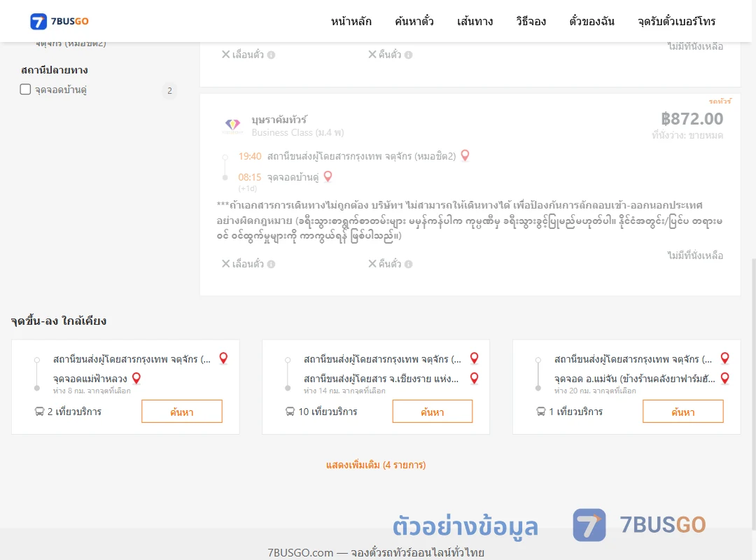Click info icon beside เลื่อนตั๋ว in บุษราคัมทัวร์ card
The width and height of the screenshot is (756, 560).
pyautogui.click(x=272, y=265)
